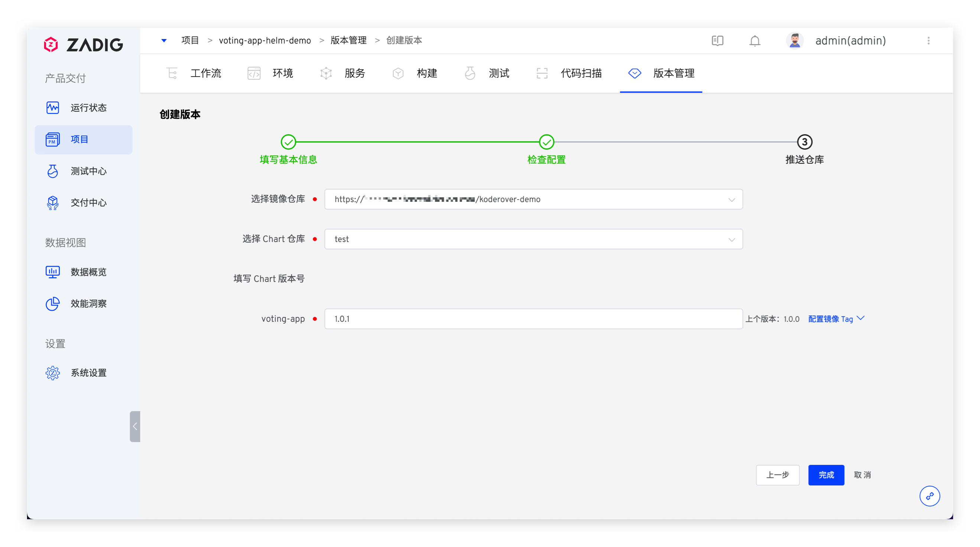Go to 测试中心 in the sidebar
The height and width of the screenshot is (547, 980).
[x=88, y=171]
